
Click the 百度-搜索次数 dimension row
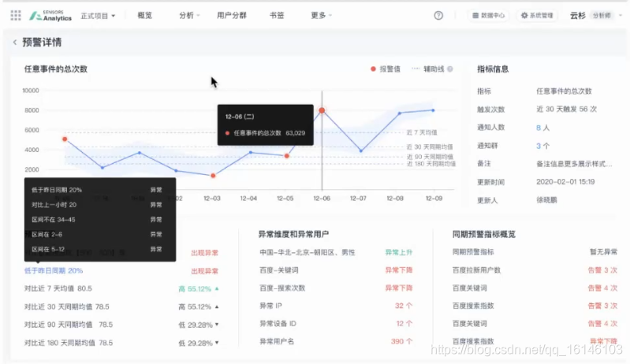click(x=336, y=288)
